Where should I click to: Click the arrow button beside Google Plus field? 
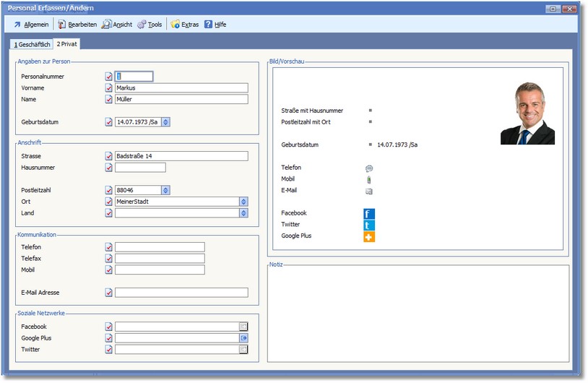[x=243, y=338]
